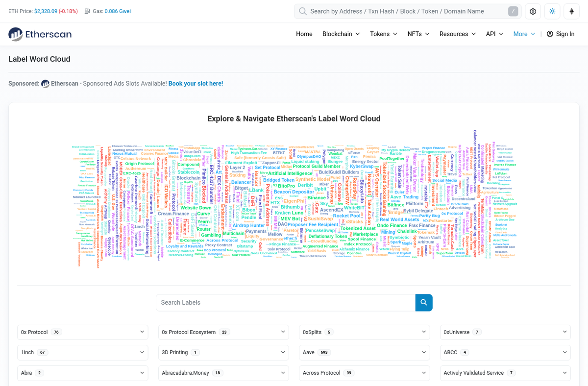The height and width of the screenshot is (386, 588).
Task: Click the blue magnifier search labels button
Action: coord(424,302)
